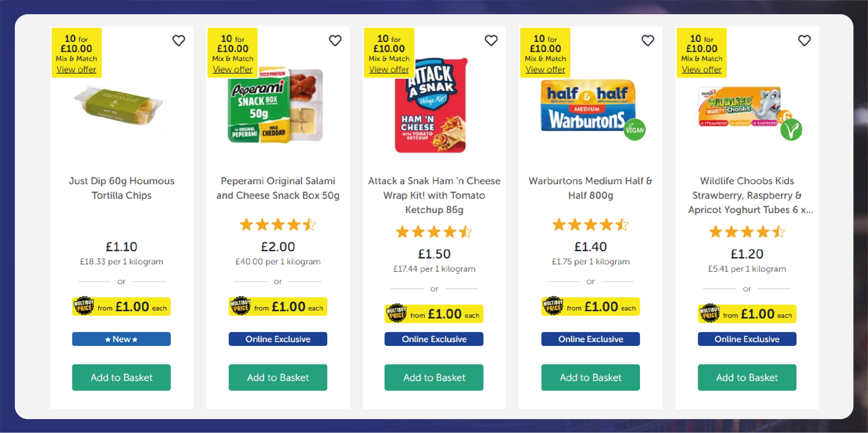Click the heart icon on Attack a Snak
868x433 pixels.
click(490, 40)
